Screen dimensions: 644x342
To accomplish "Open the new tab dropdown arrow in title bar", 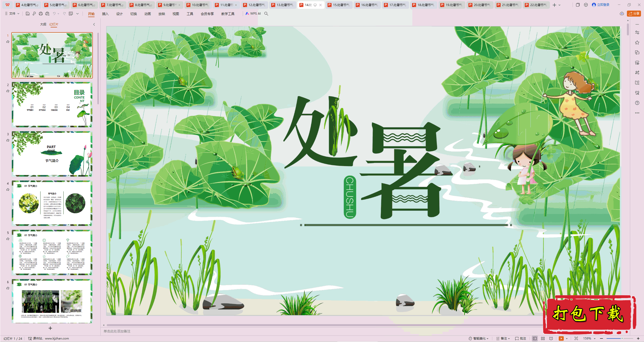I will tap(559, 5).
